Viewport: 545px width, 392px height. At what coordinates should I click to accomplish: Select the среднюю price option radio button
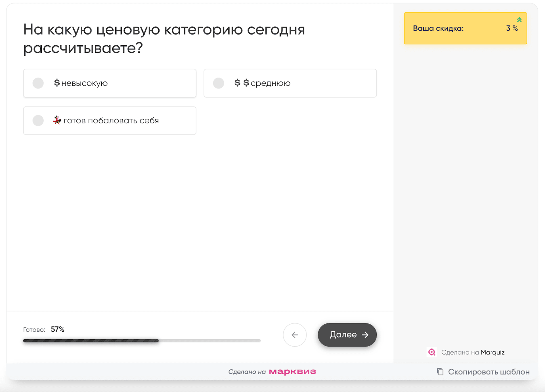218,83
